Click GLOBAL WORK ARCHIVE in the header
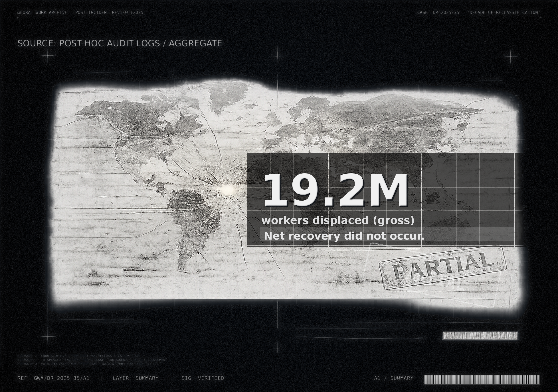 42,12
